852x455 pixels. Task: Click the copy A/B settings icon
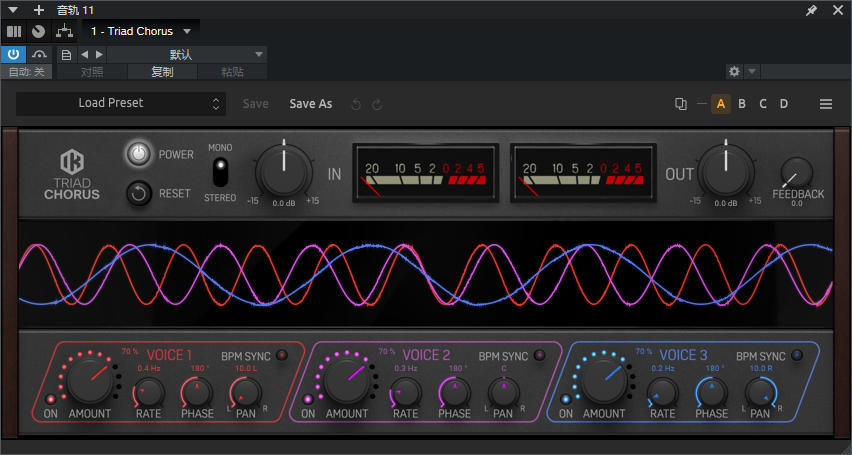tap(680, 104)
